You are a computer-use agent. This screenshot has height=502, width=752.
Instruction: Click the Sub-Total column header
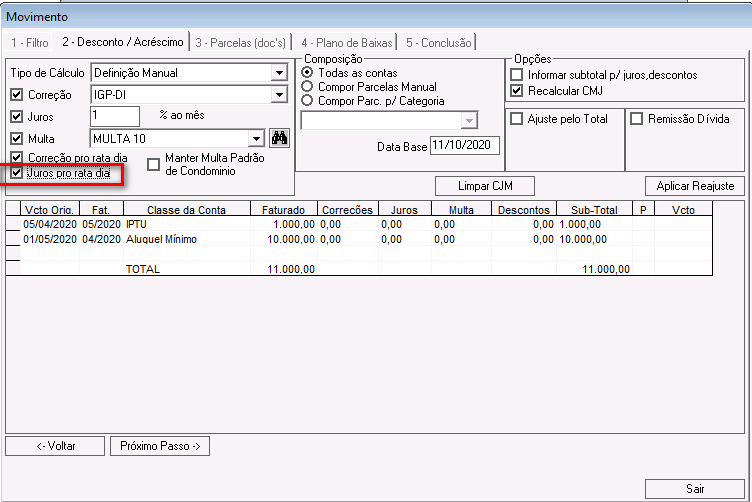click(594, 210)
